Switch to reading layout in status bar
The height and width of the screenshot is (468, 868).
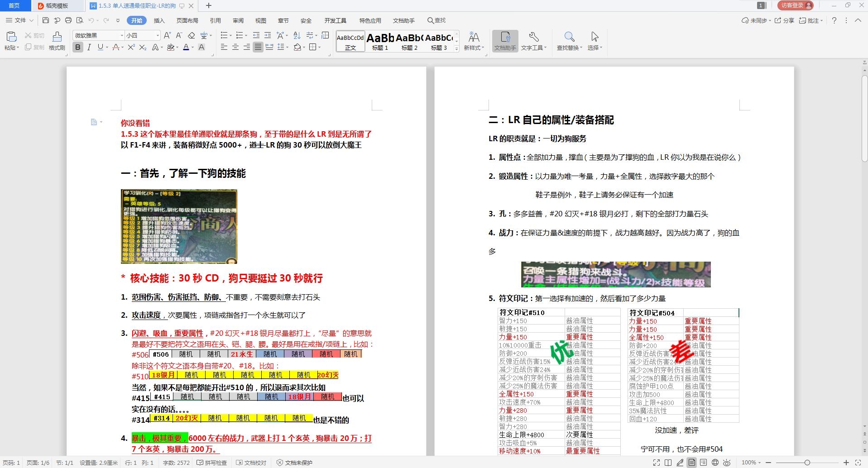coord(668,463)
